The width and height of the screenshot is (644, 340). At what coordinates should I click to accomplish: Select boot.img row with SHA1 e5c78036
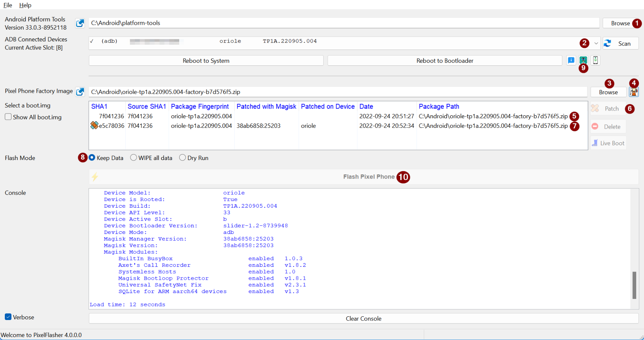pos(338,126)
